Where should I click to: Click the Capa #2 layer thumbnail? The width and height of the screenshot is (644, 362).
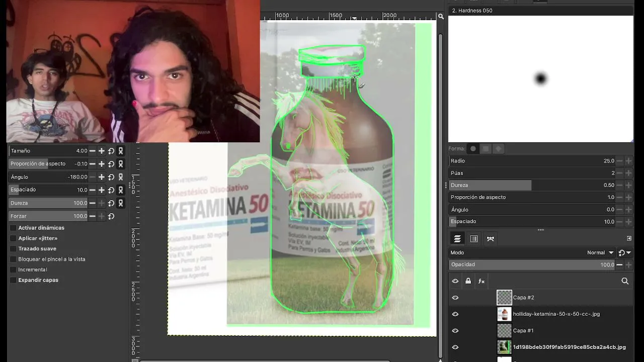[x=504, y=298]
